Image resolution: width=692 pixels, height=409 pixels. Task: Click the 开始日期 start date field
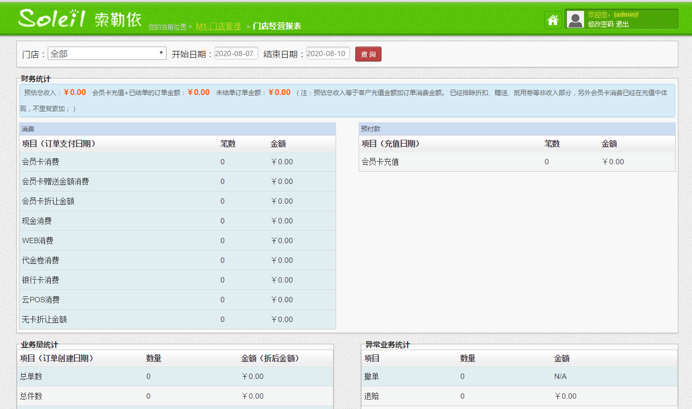point(236,54)
